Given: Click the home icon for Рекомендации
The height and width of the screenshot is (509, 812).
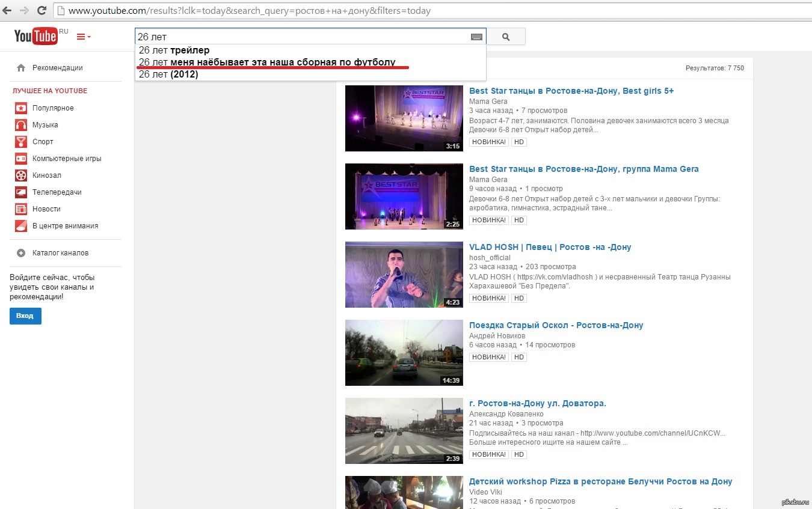Looking at the screenshot, I should [21, 68].
